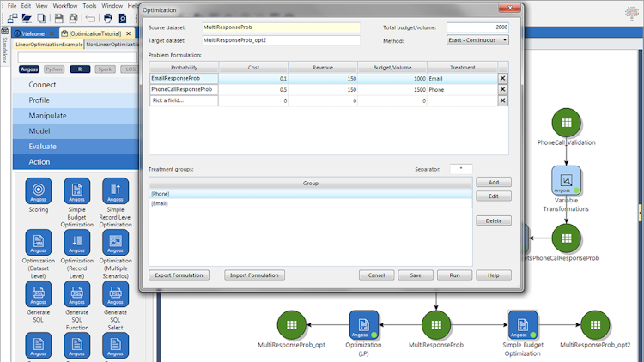Click the MultiResponseProb_opt dataset node
The width and height of the screenshot is (644, 362).
292,324
